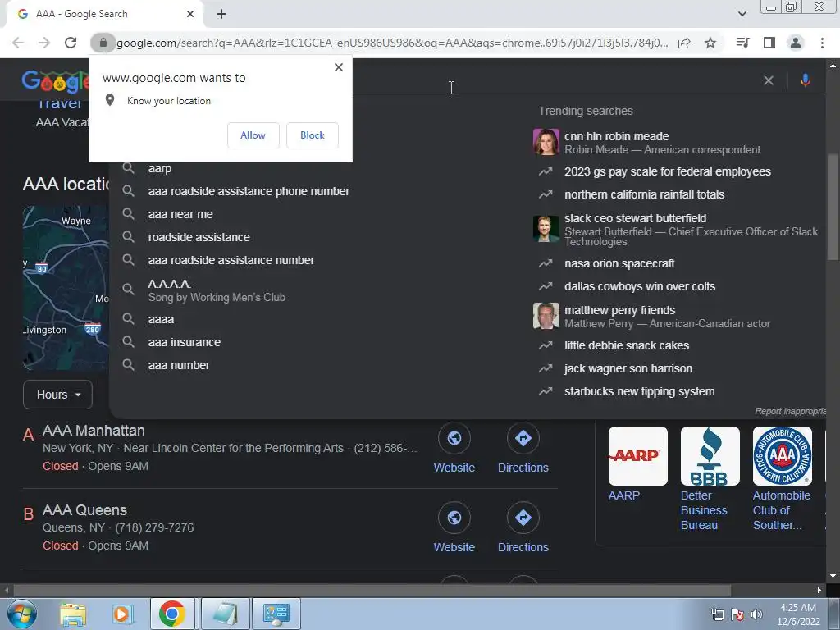Open the media control icon in toolbar
This screenshot has width=840, height=630.
click(742, 43)
